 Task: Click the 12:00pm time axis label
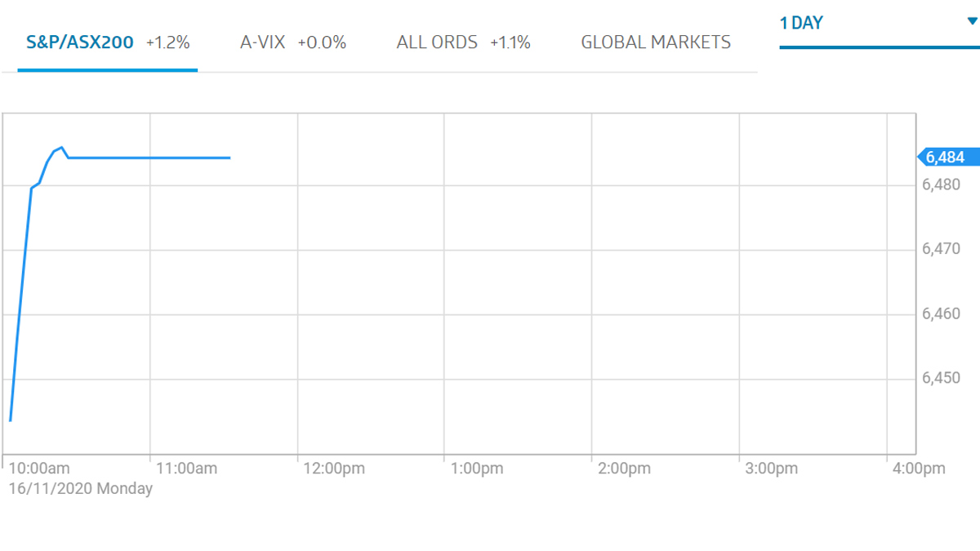click(333, 469)
